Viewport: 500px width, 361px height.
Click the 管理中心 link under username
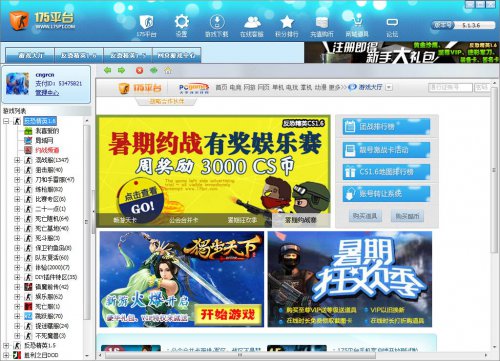point(47,93)
